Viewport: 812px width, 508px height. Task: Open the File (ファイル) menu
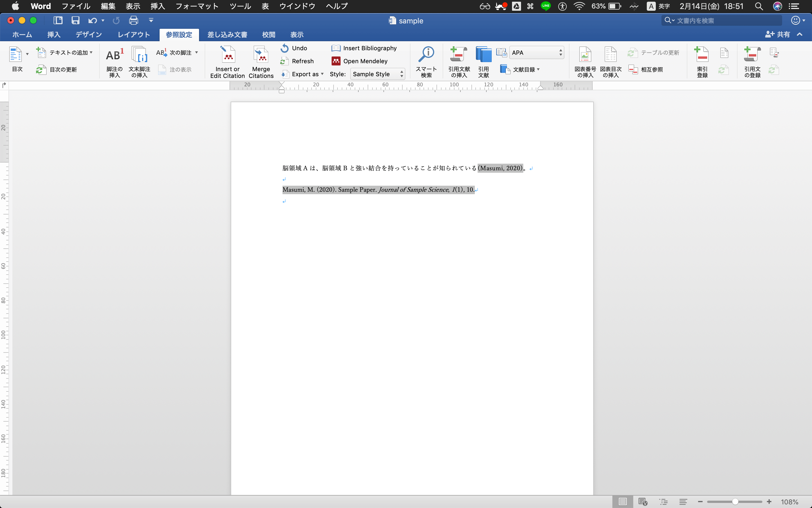coord(76,6)
